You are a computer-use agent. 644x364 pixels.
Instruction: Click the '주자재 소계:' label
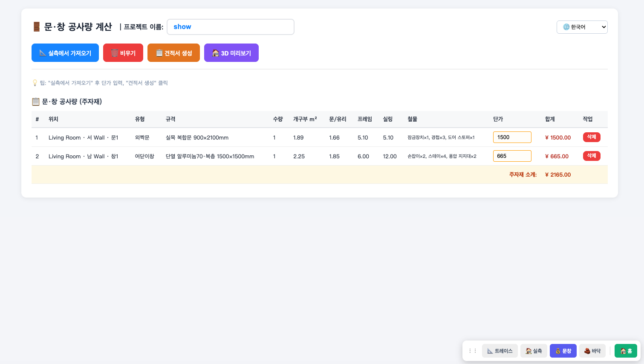(x=523, y=175)
